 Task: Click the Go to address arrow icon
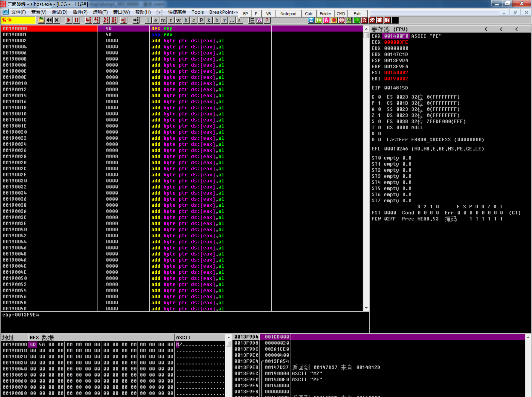tap(136, 20)
